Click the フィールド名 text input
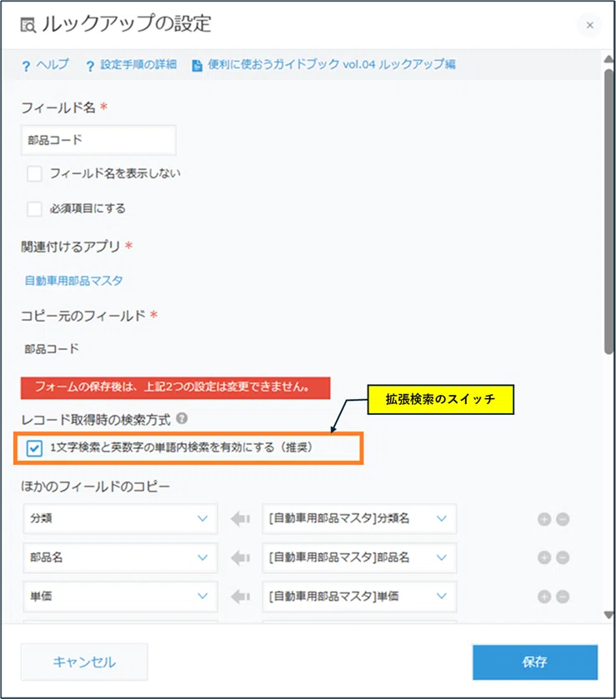 coord(98,140)
